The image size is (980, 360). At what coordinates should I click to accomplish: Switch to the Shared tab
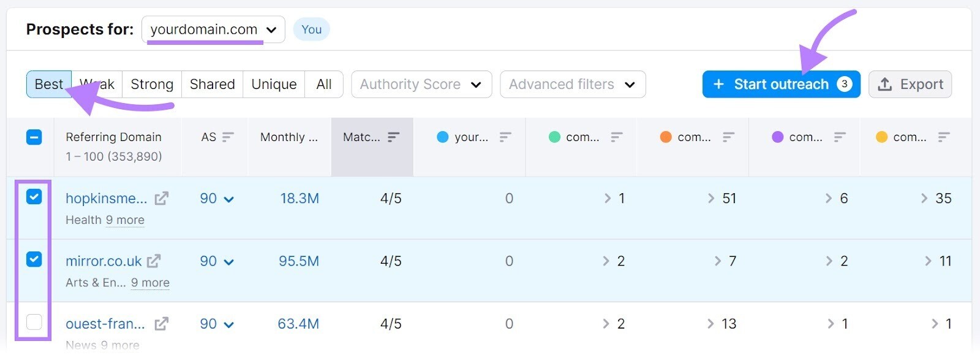click(213, 85)
